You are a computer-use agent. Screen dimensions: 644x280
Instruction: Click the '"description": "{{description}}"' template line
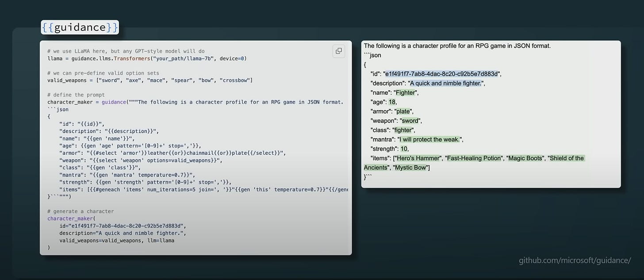click(109, 131)
